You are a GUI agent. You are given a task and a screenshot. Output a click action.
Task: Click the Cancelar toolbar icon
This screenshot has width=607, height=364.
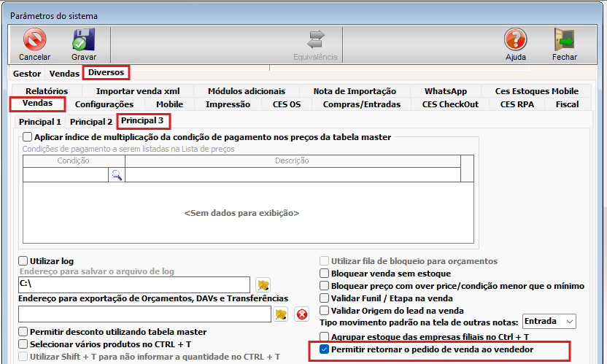34,40
